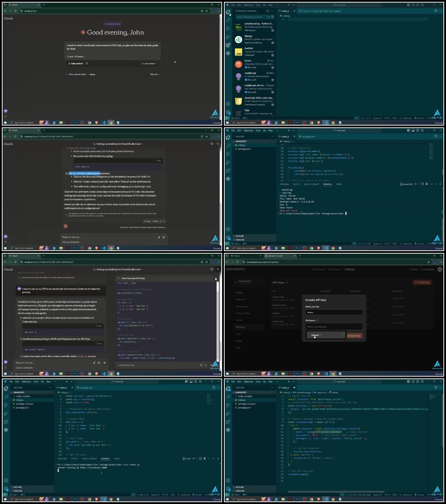Click horizontal scrollbar in VS Code Anthropic SDK editor

[336, 492]
